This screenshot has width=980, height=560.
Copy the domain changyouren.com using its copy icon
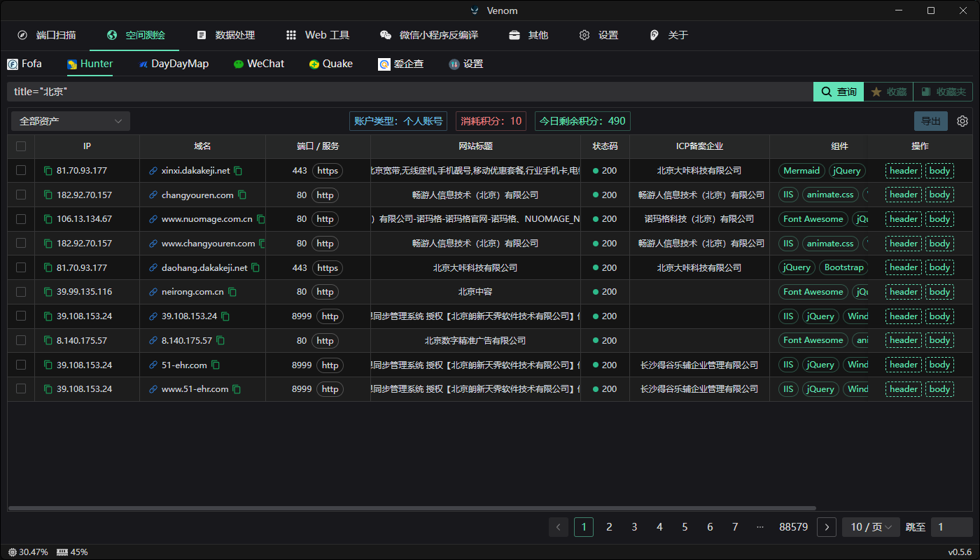[242, 195]
